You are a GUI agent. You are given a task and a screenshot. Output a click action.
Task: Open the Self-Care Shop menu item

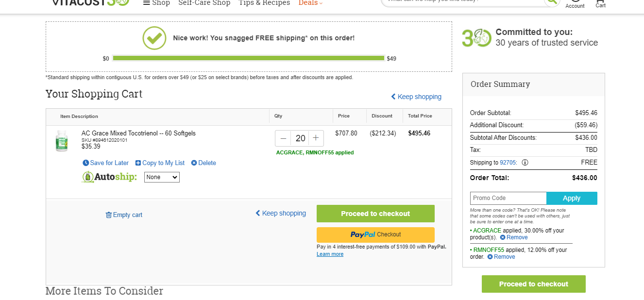tap(204, 3)
